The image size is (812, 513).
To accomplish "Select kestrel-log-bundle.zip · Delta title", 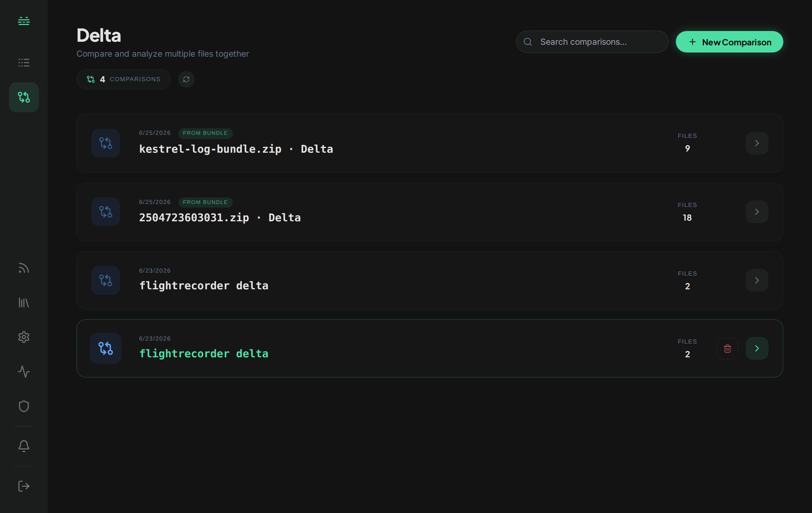I will click(x=236, y=149).
